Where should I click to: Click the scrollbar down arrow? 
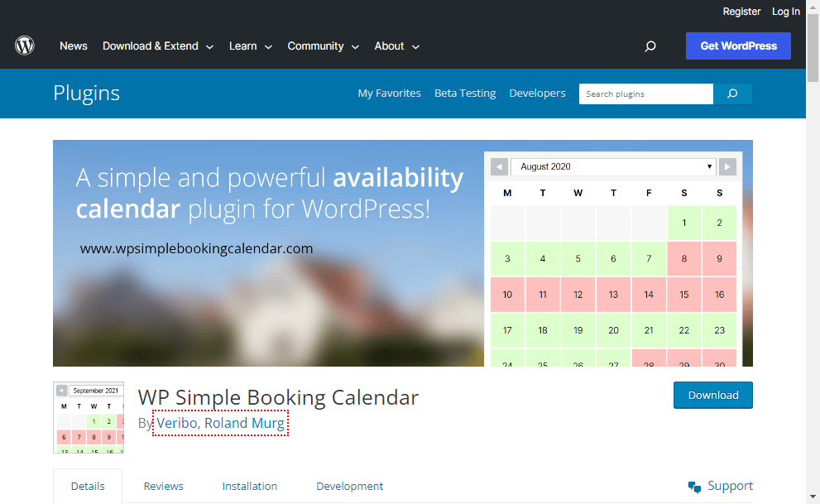(813, 497)
